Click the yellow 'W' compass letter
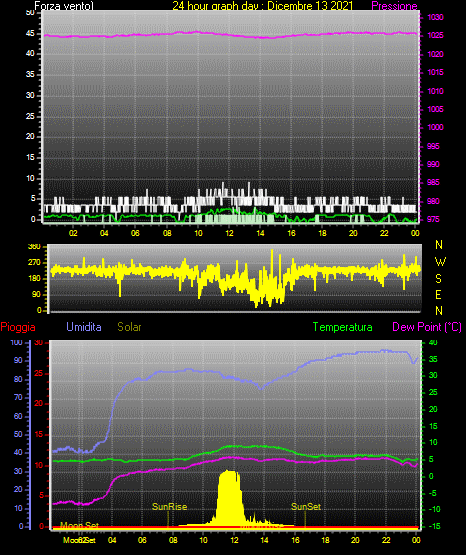The width and height of the screenshot is (466, 555). (440, 262)
